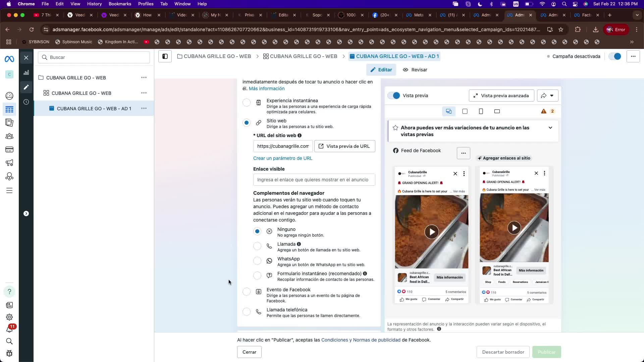This screenshot has height=362, width=644.
Task: Open the Audiences people icon in sidebar
Action: [x=9, y=136]
